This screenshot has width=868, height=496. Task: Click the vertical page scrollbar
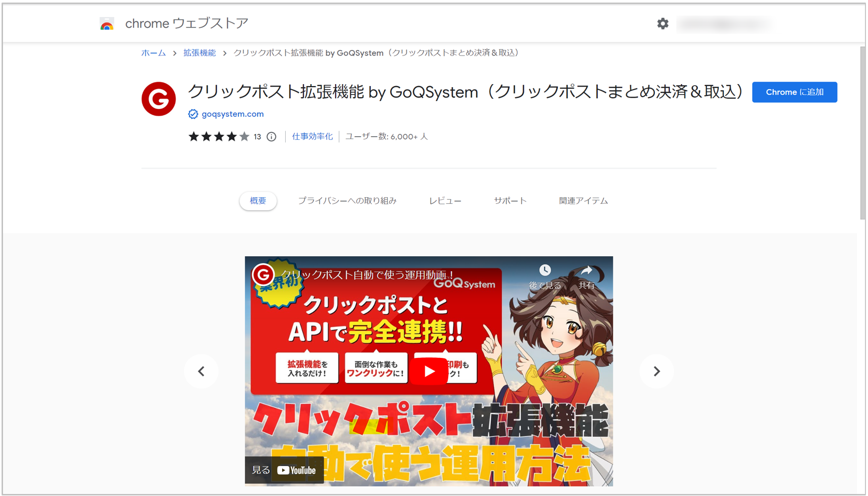[862, 133]
